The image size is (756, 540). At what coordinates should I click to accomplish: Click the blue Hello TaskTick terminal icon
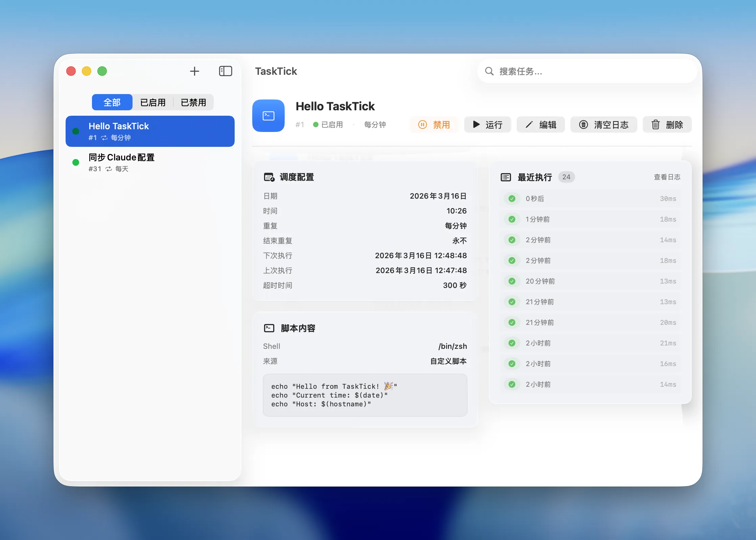click(268, 115)
